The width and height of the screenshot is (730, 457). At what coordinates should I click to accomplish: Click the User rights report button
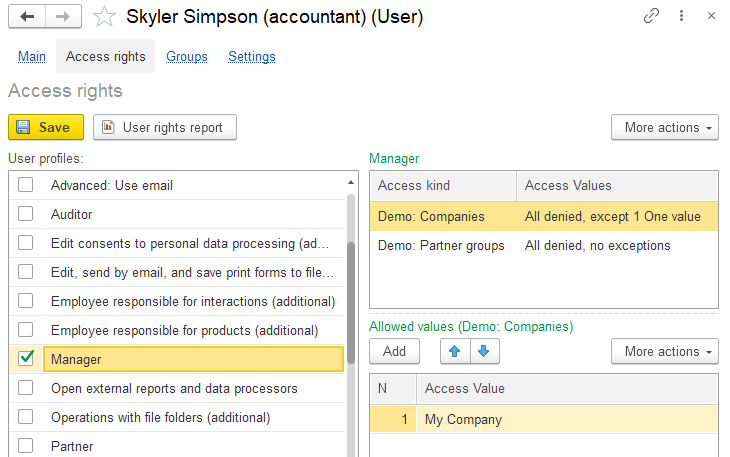click(165, 127)
